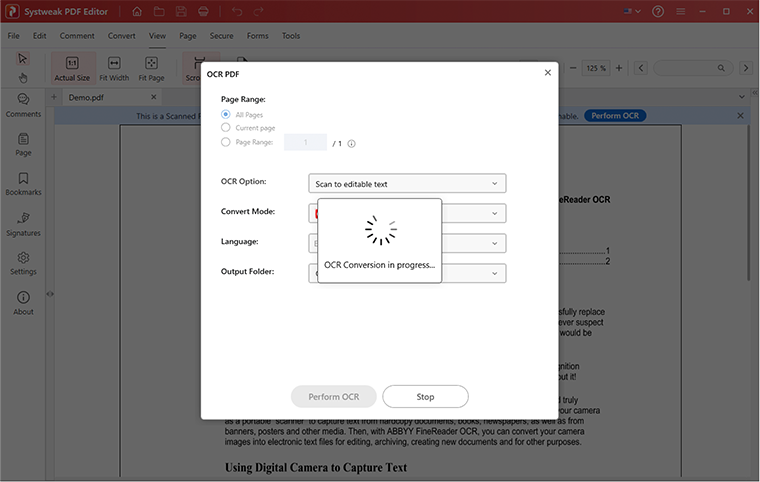Open the language flag dropdown
760x482 pixels.
tap(632, 11)
